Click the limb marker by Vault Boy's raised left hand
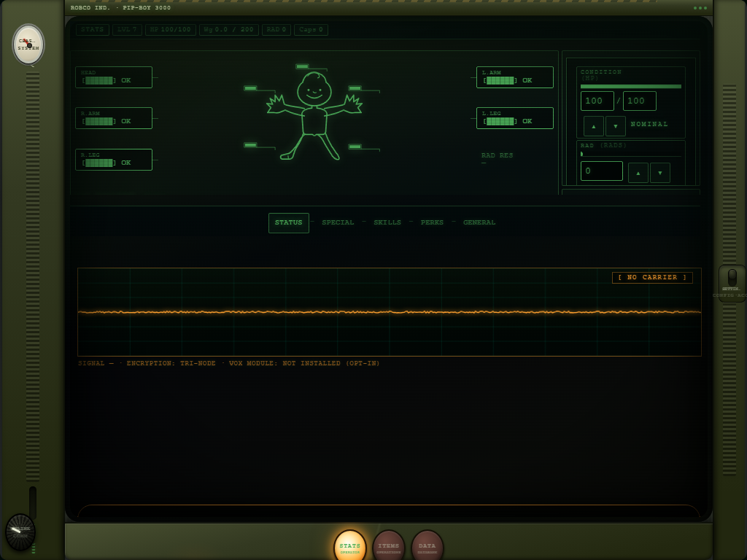This screenshot has width=747, height=560. click(x=355, y=88)
